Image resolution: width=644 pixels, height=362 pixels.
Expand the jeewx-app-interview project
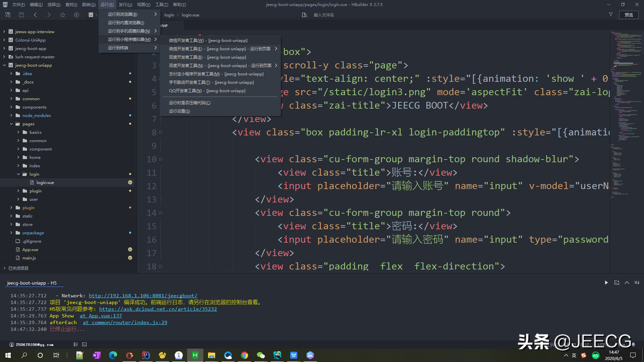click(4, 32)
